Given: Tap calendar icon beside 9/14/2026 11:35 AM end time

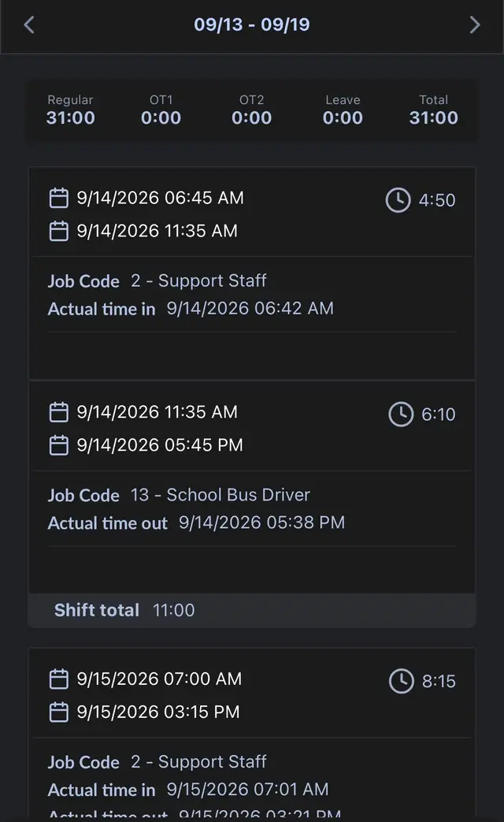Looking at the screenshot, I should coord(59,231).
